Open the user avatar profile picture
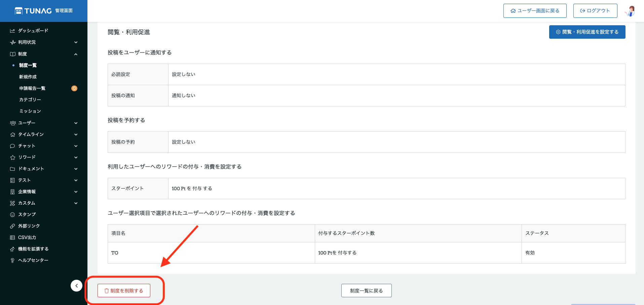The height and width of the screenshot is (305, 644). (630, 11)
